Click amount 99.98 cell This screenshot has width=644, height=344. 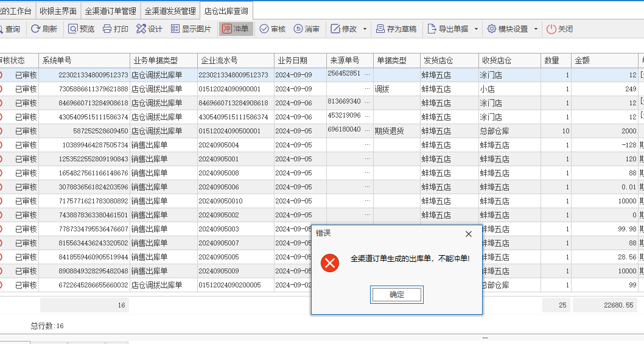click(x=604, y=228)
